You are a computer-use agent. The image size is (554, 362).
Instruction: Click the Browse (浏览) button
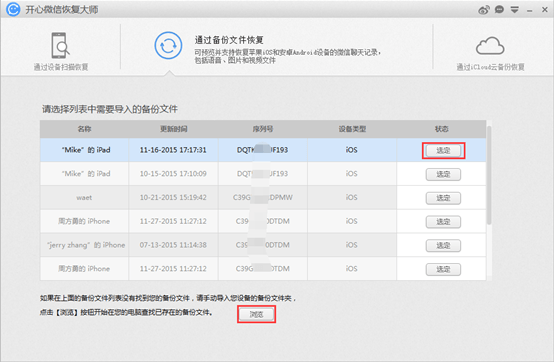(x=257, y=314)
